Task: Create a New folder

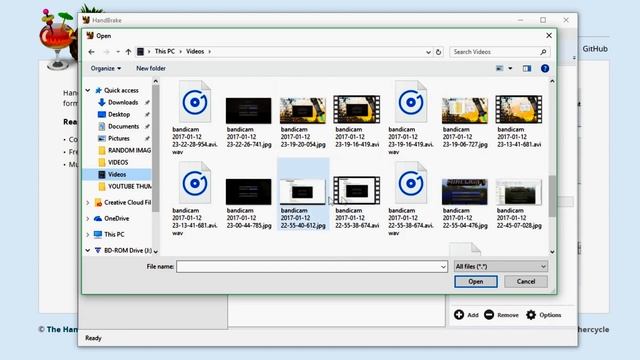Action: point(151,68)
